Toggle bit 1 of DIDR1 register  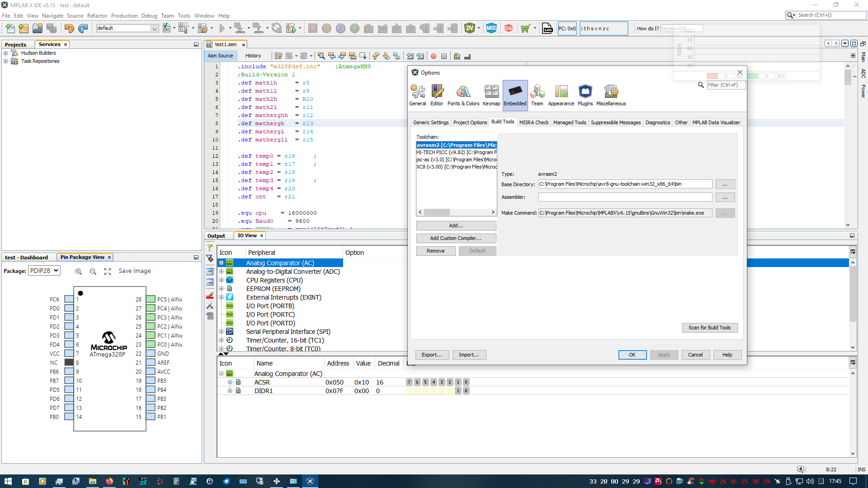tap(458, 391)
